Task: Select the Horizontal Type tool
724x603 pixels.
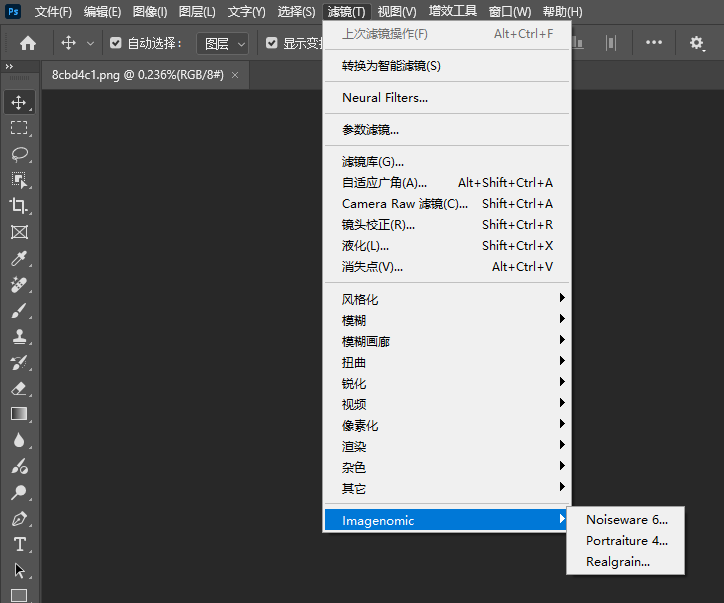Action: click(x=19, y=545)
